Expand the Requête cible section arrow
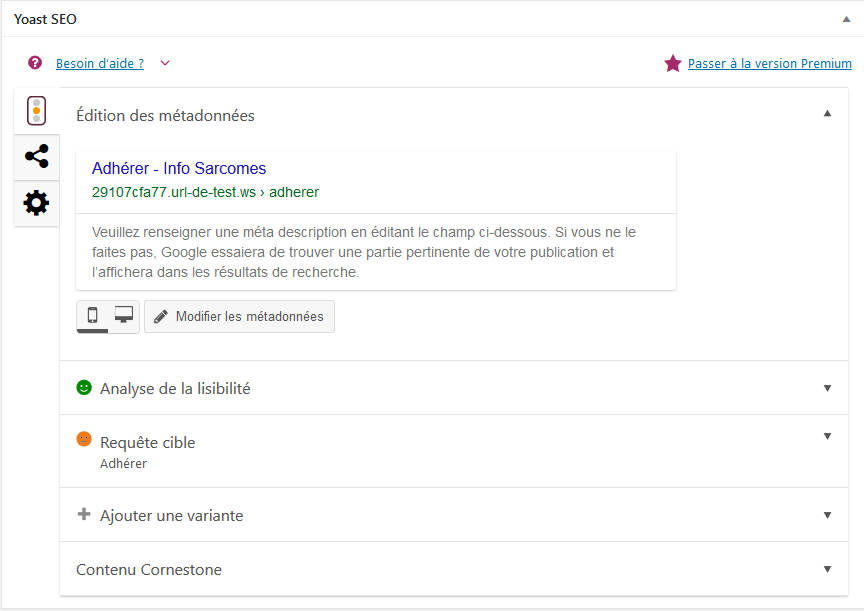Viewport: 864px width, 611px height. (827, 436)
